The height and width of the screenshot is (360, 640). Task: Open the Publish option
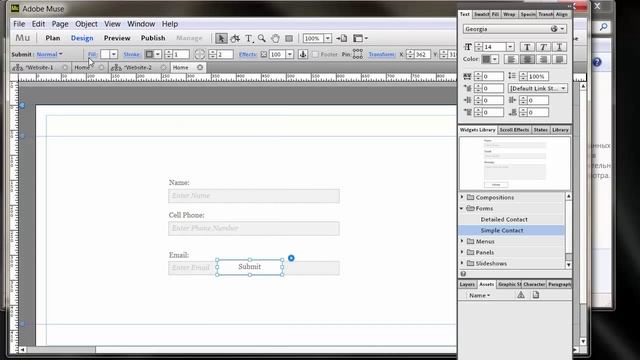[x=153, y=38]
